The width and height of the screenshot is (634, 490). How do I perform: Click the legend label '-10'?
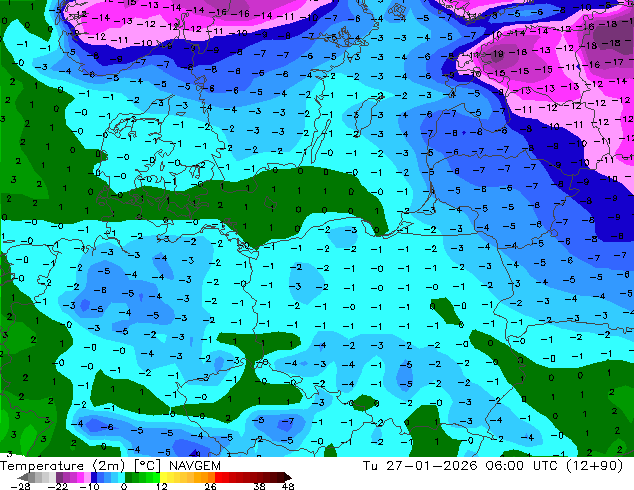(x=90, y=486)
